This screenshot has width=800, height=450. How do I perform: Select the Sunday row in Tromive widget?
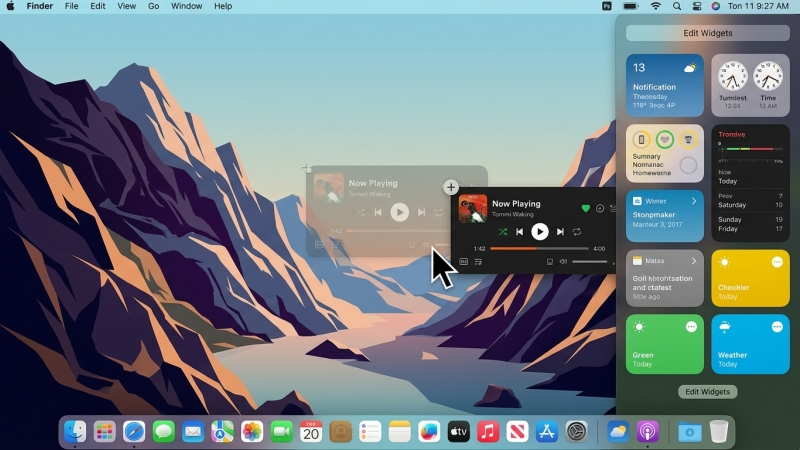pos(751,219)
